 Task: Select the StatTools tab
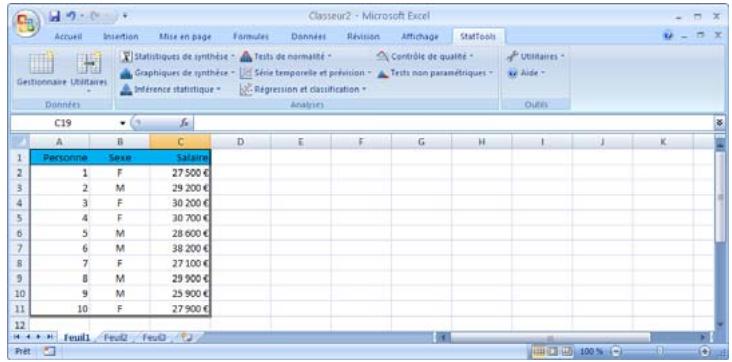click(x=478, y=36)
